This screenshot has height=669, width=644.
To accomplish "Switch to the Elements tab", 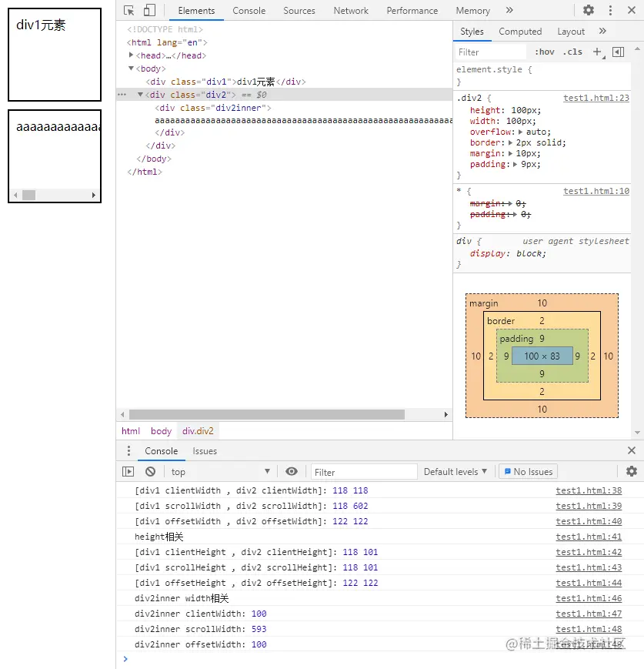I will pyautogui.click(x=196, y=11).
